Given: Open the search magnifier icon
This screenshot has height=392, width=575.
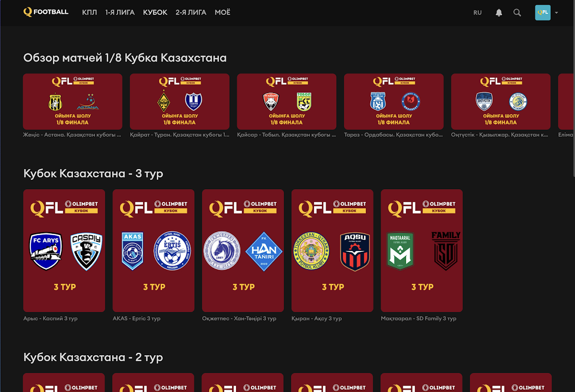Looking at the screenshot, I should click(x=517, y=13).
